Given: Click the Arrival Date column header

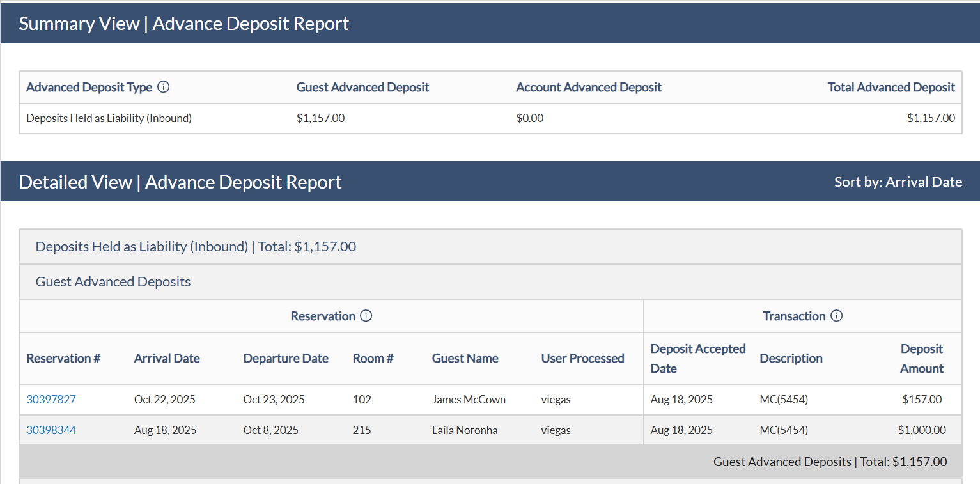Looking at the screenshot, I should 167,359.
